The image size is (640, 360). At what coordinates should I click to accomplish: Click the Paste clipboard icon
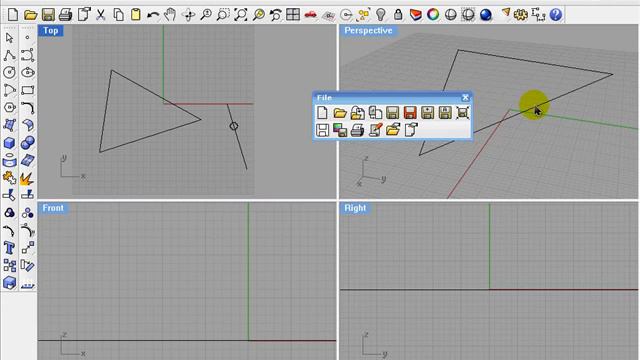coord(136,15)
